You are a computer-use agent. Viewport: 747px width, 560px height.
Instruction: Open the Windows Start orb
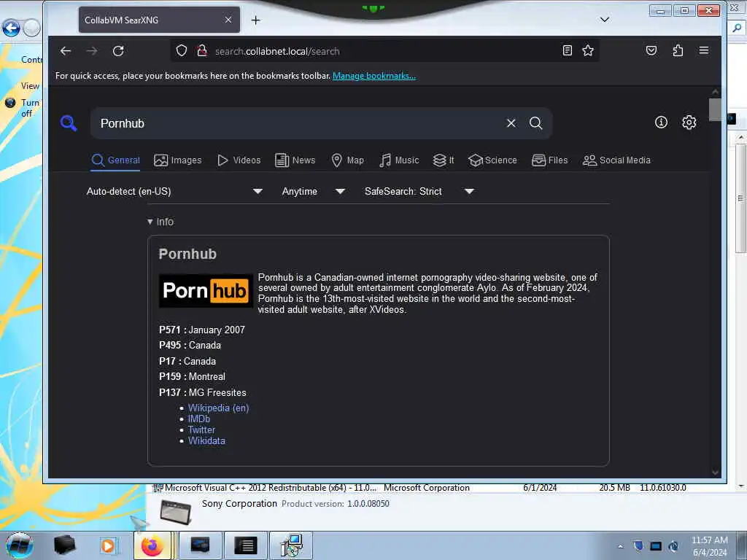coord(19,545)
